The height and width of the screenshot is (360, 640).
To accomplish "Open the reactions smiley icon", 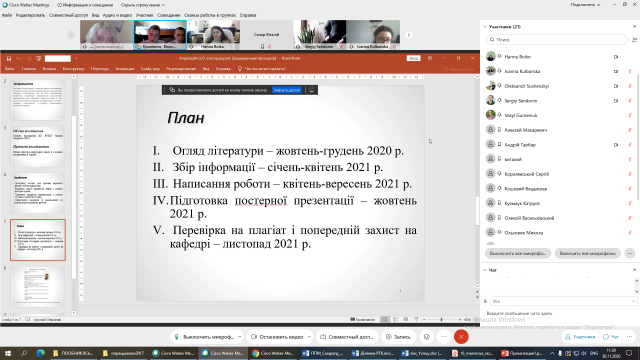I will point(427,337).
